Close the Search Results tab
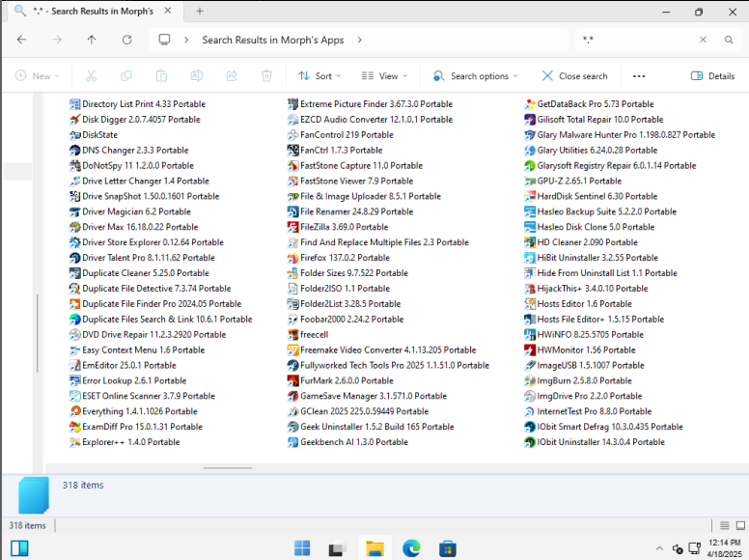749x560 pixels. [x=168, y=11]
